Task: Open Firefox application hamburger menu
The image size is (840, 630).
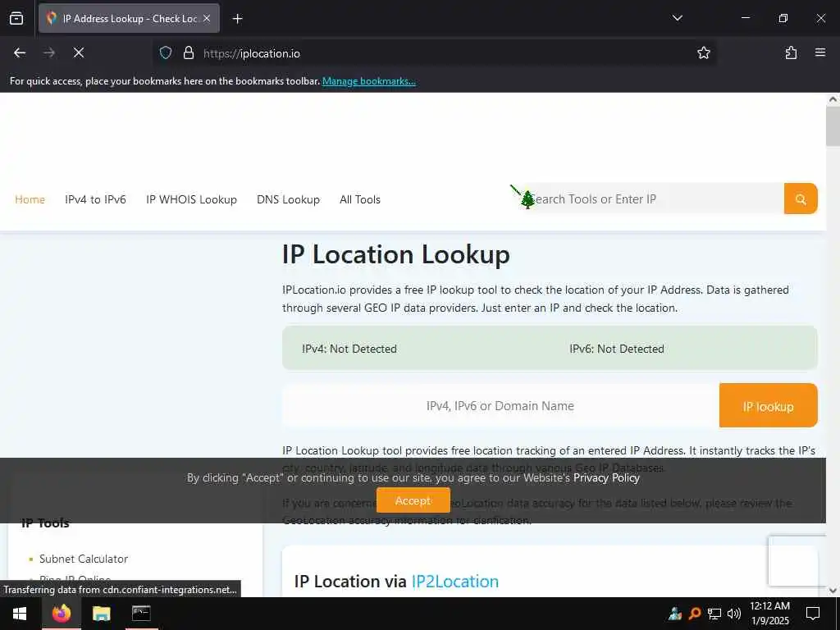Action: [819, 52]
